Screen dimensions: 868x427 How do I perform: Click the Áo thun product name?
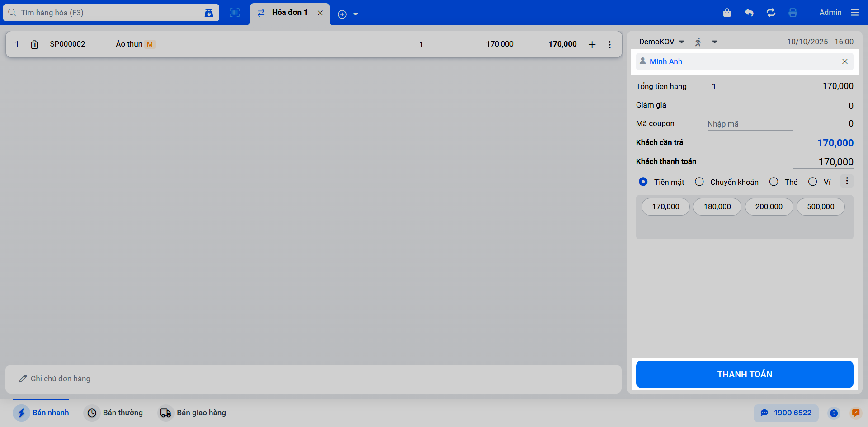pyautogui.click(x=129, y=44)
